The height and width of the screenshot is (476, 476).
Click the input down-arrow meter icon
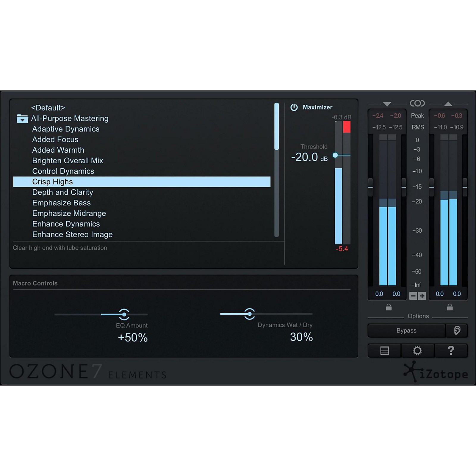tap(387, 104)
